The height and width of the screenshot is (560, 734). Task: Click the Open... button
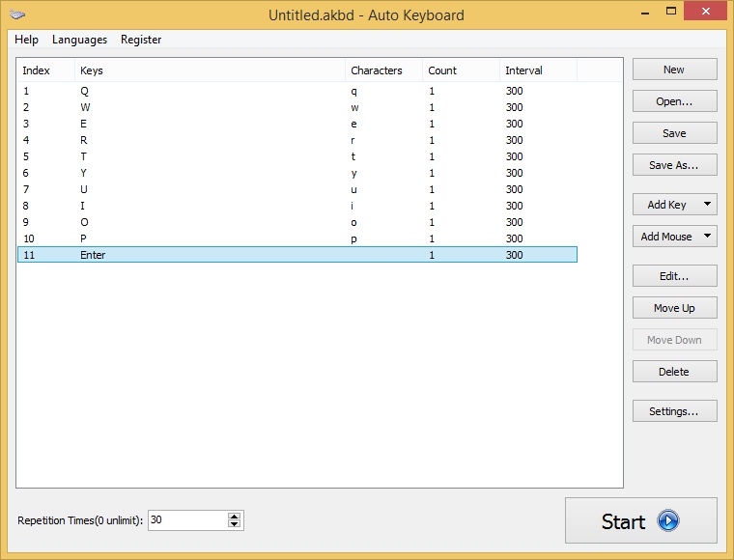674,101
